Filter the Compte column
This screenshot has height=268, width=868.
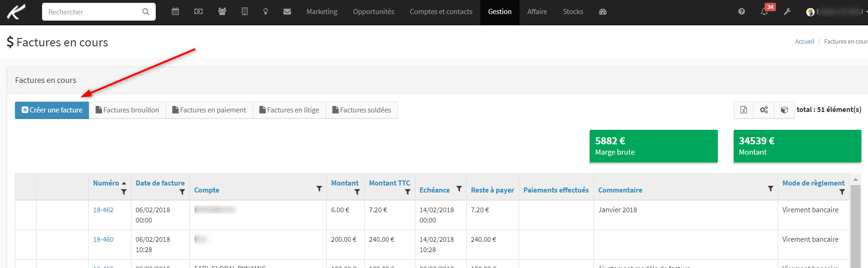pos(319,189)
